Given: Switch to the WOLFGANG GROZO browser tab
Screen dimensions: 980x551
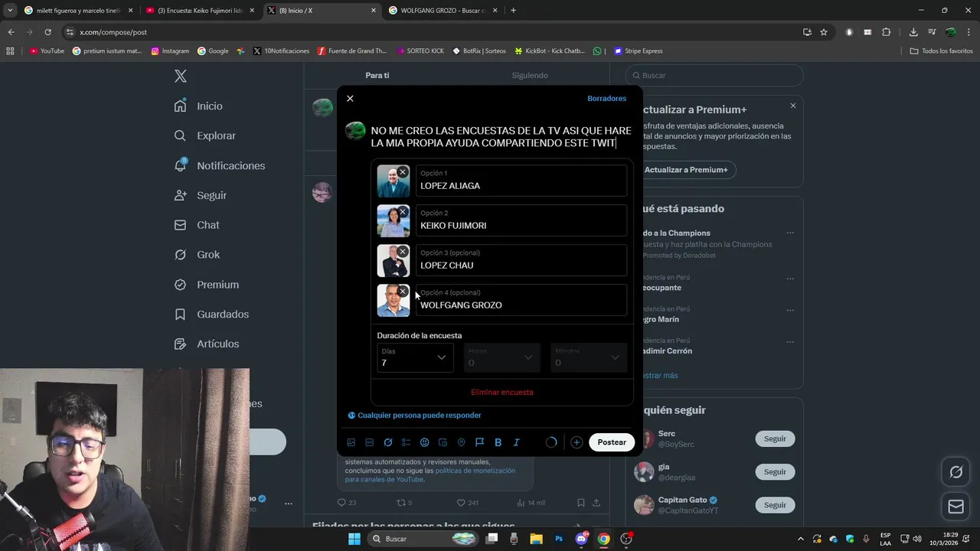Looking at the screenshot, I should coord(443,11).
